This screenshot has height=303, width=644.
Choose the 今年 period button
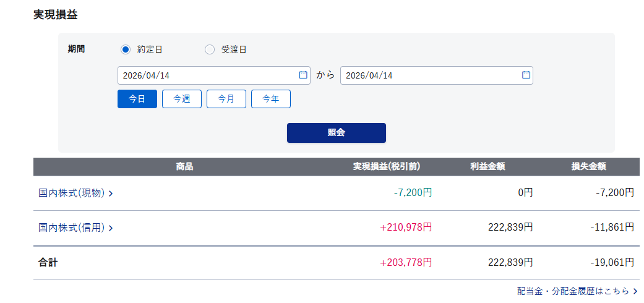click(271, 99)
